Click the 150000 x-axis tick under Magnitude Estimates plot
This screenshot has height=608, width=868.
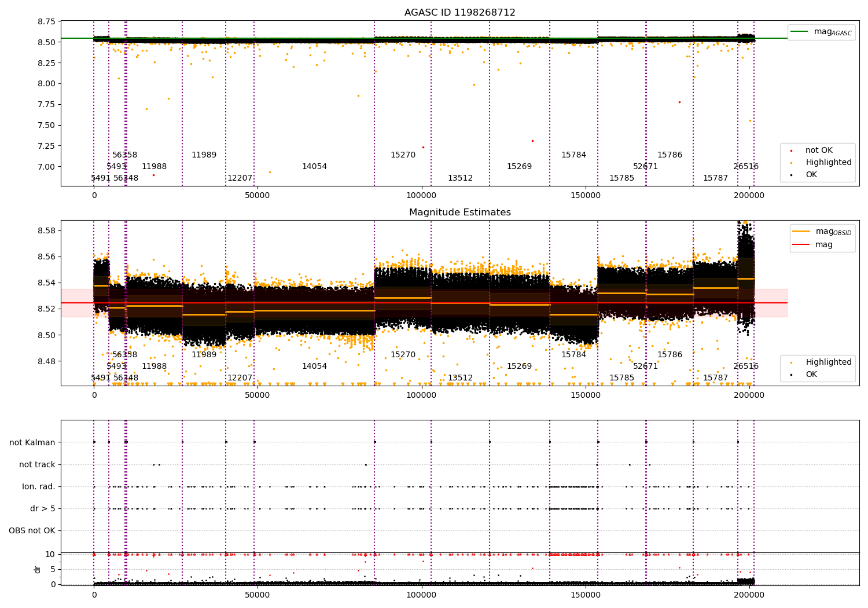[586, 395]
